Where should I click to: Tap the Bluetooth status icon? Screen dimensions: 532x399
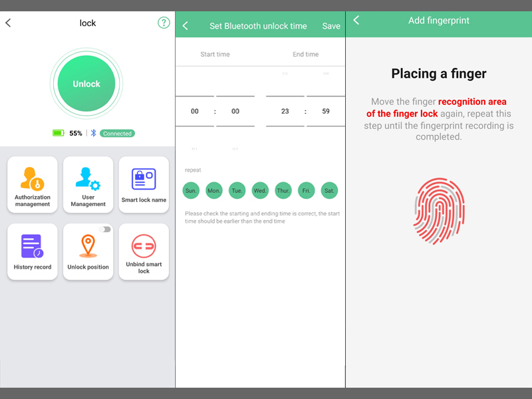click(x=93, y=133)
